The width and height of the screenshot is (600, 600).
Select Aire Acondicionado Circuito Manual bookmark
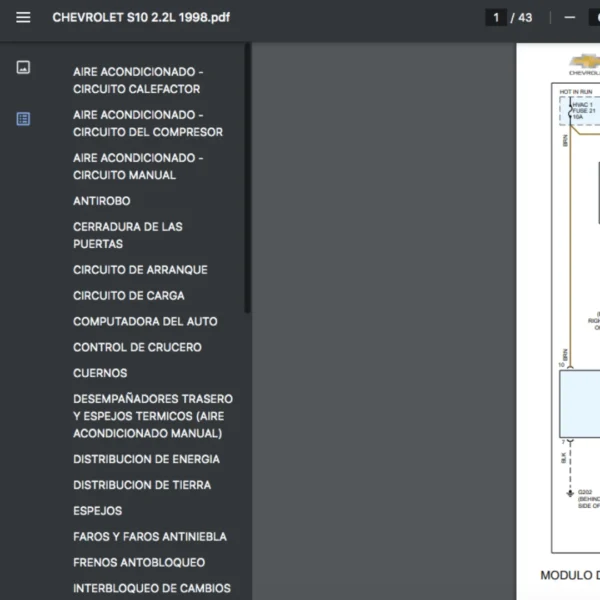click(x=137, y=166)
